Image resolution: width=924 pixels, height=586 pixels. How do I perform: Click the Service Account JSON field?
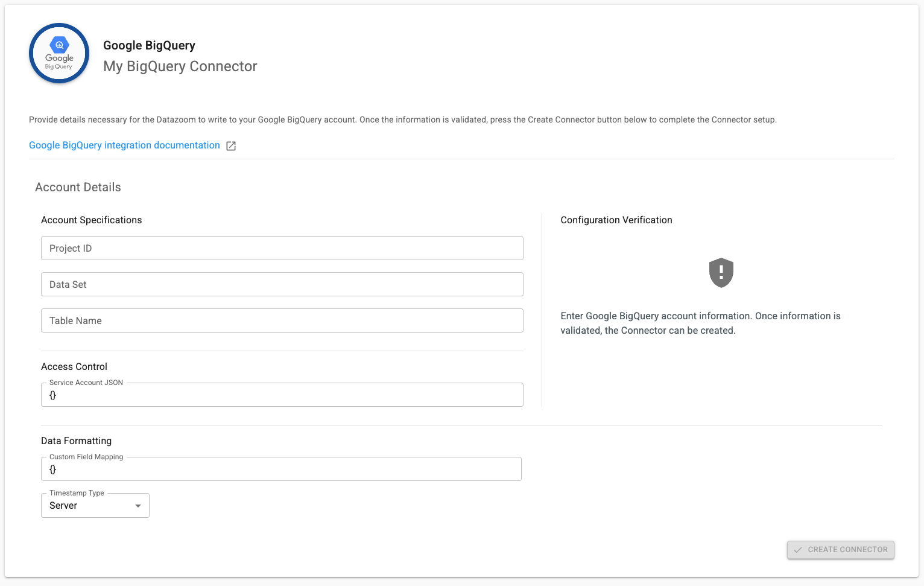(x=282, y=395)
